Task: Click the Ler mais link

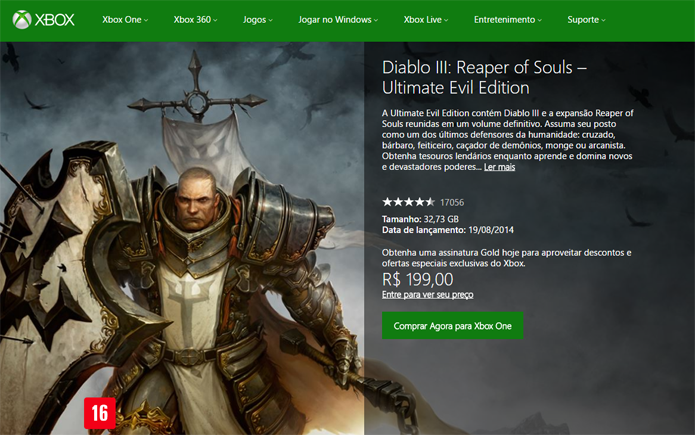Action: pyautogui.click(x=499, y=167)
